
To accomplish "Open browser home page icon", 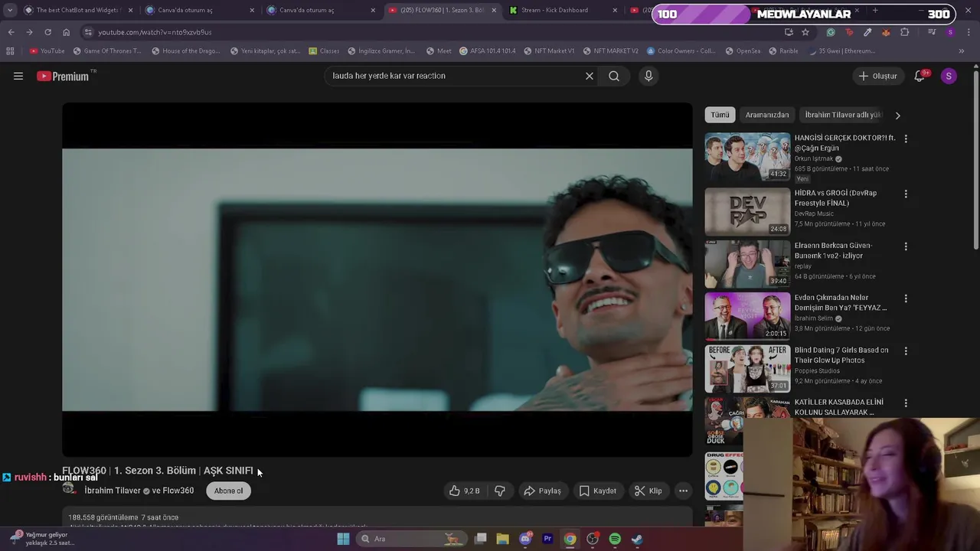I will click(66, 32).
